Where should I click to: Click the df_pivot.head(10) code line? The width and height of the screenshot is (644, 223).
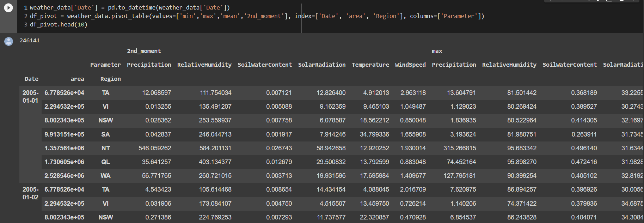[59, 24]
